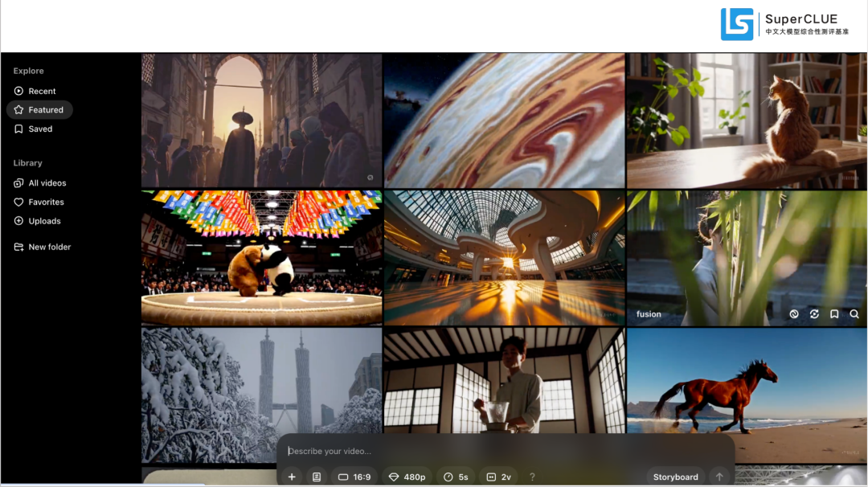Viewport: 868px width, 487px height.
Task: Click the Recent play-circle icon
Action: tap(18, 91)
